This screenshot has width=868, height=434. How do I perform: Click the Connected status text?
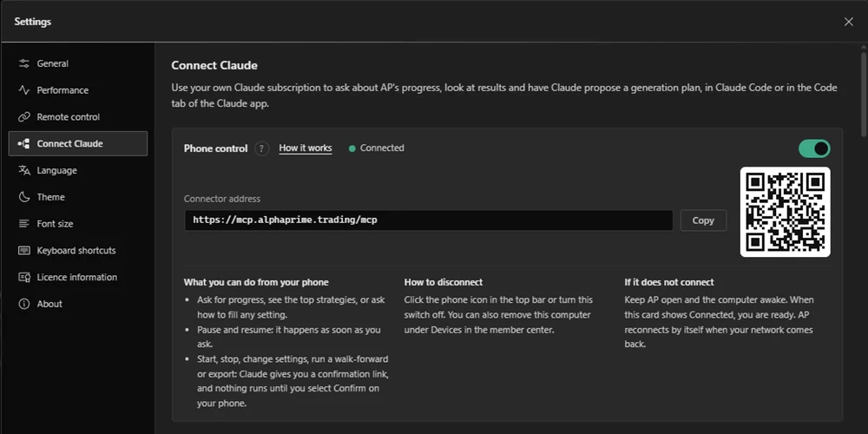click(382, 148)
